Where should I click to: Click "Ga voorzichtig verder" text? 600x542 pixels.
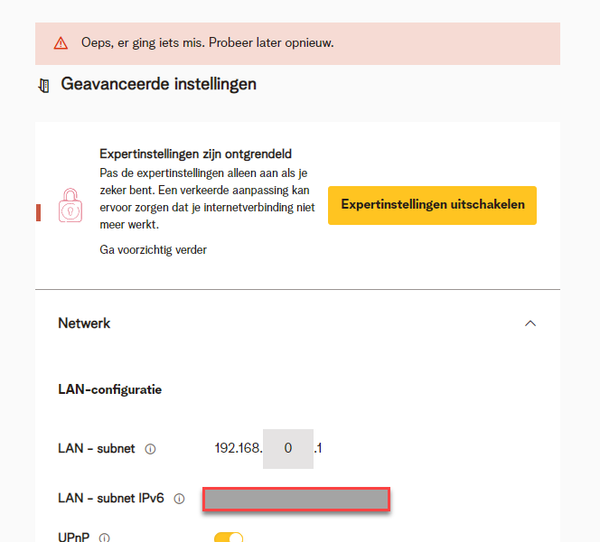pos(153,249)
